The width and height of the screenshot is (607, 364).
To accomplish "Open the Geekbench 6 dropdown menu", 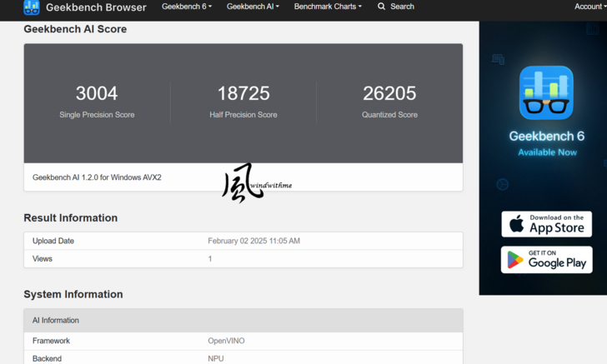I will (x=187, y=7).
